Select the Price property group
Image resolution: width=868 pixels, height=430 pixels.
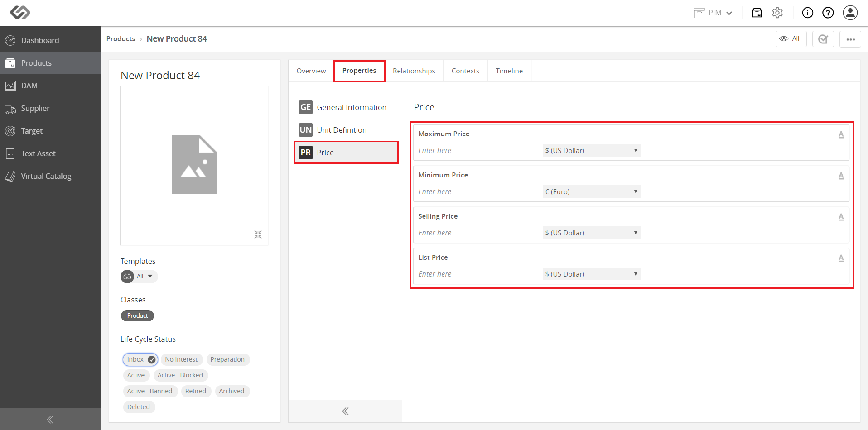click(x=346, y=153)
